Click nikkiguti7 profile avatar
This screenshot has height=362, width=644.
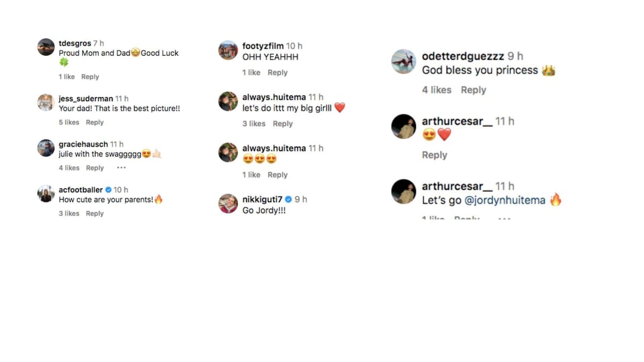pyautogui.click(x=228, y=203)
